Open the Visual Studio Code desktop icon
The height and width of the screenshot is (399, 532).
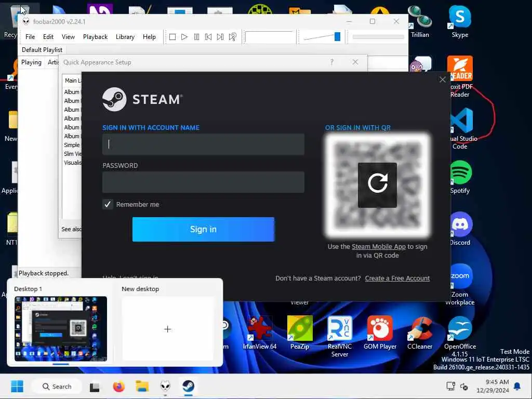[x=462, y=129]
